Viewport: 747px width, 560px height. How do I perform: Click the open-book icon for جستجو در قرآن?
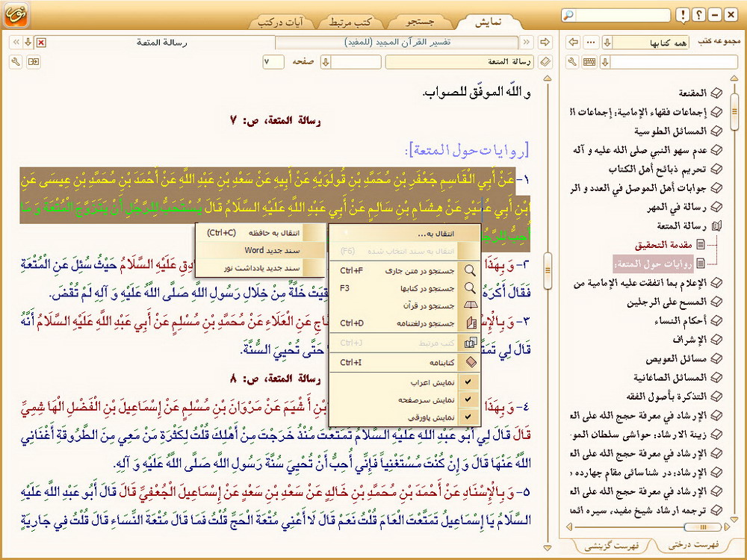[470, 305]
